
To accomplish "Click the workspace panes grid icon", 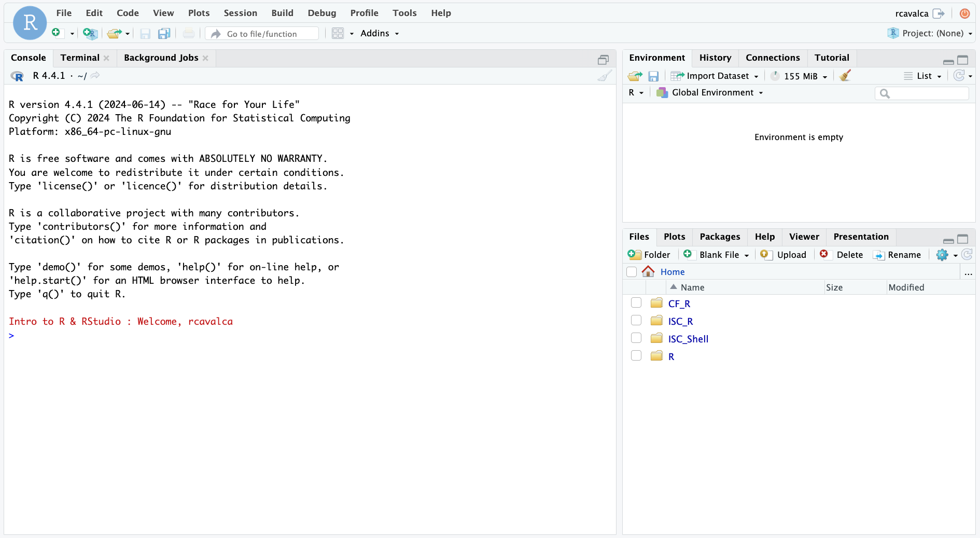I will [338, 33].
